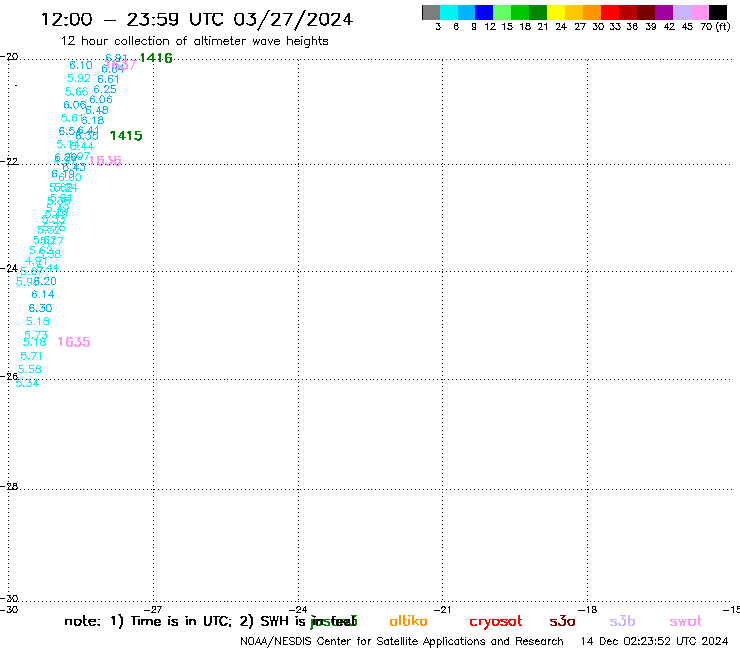Click the purple swatch in the color scale
Viewport: 740px width, 650px height.
664,12
